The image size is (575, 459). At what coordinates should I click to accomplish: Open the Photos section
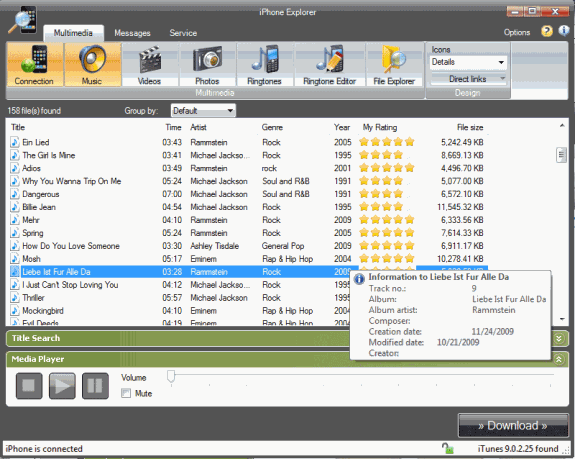tap(207, 65)
